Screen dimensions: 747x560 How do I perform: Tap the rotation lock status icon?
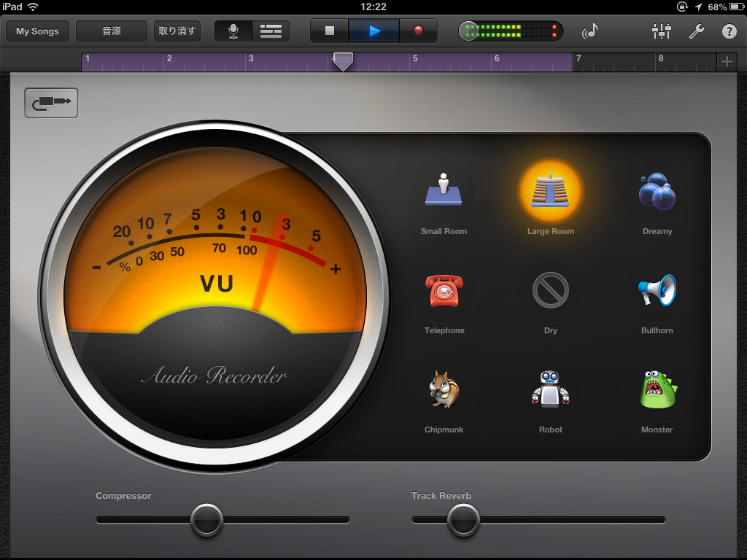(x=682, y=7)
